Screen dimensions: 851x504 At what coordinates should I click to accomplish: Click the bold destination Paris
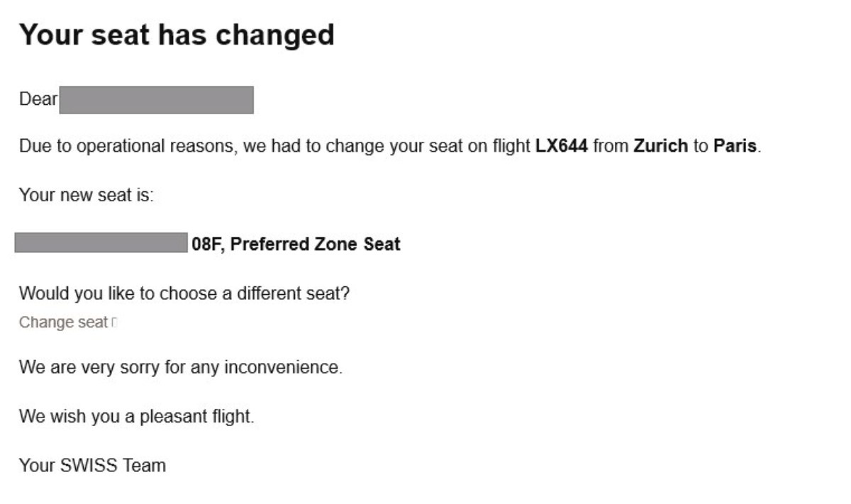coord(735,147)
